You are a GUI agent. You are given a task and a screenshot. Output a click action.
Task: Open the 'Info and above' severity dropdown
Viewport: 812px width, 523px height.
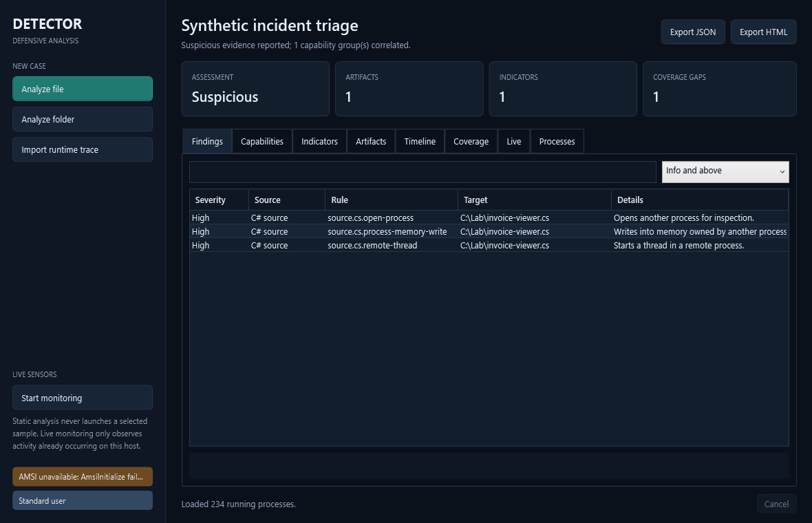pyautogui.click(x=725, y=171)
